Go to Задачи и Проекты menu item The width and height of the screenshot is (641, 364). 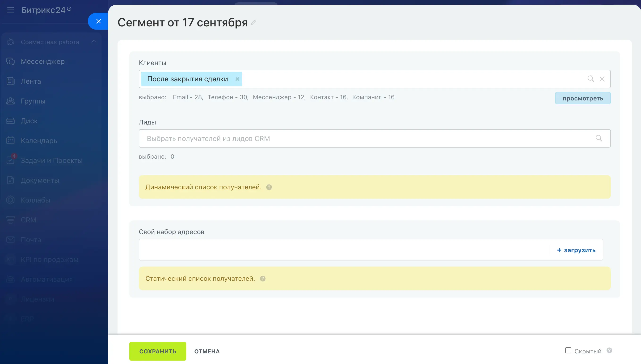51,161
